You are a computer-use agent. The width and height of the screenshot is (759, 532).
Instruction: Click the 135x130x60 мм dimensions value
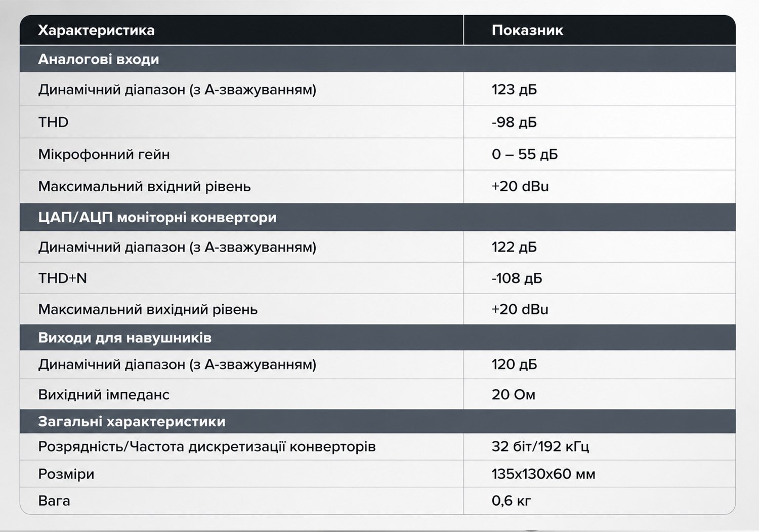point(543,474)
